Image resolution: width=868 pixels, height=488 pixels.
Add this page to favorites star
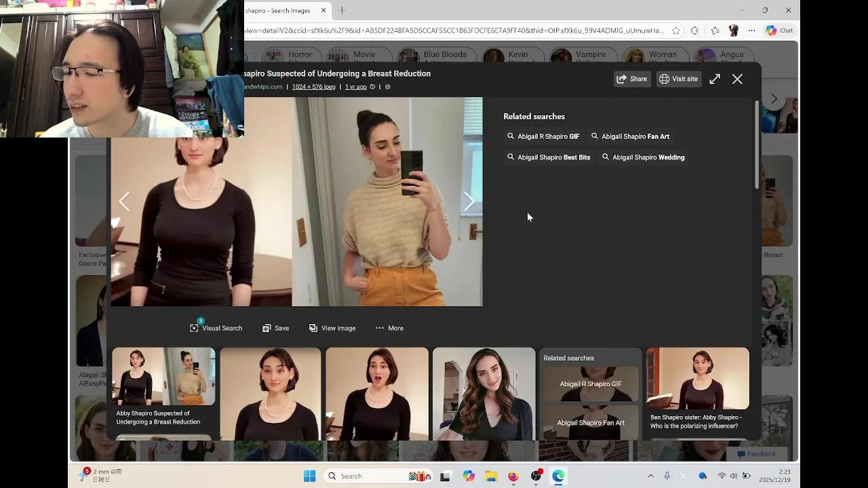coord(676,30)
